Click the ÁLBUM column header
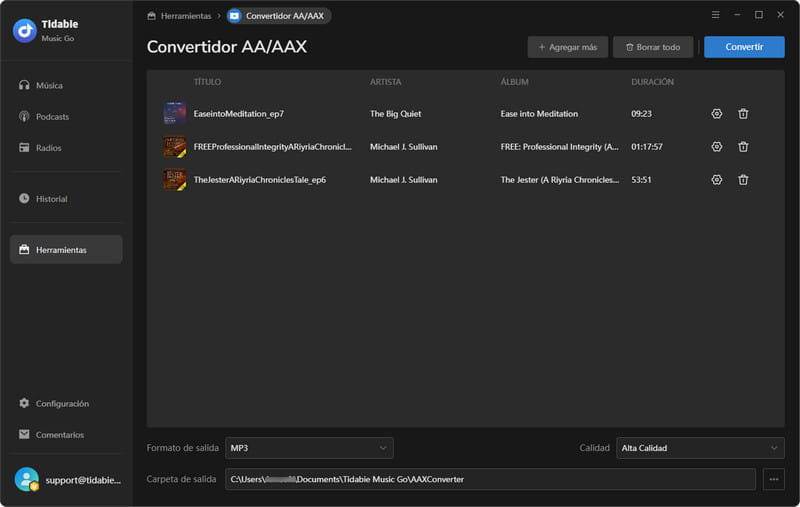Viewport: 800px width, 507px height. (514, 82)
